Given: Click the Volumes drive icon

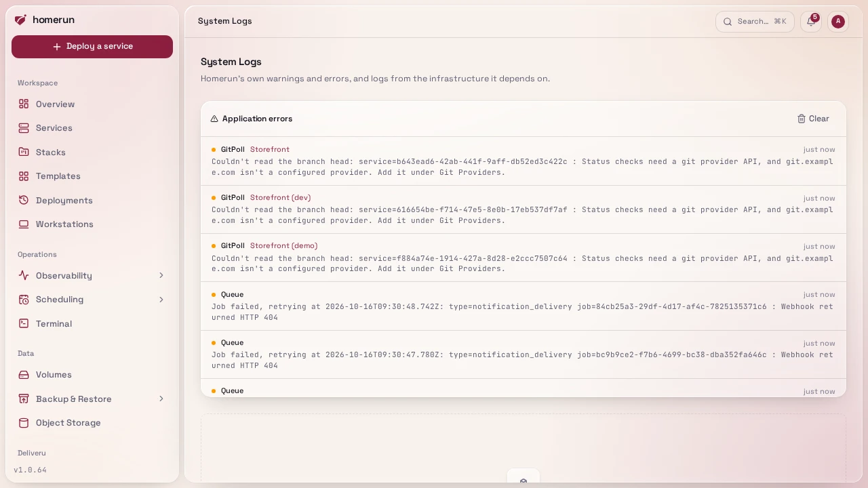Looking at the screenshot, I should [x=24, y=375].
